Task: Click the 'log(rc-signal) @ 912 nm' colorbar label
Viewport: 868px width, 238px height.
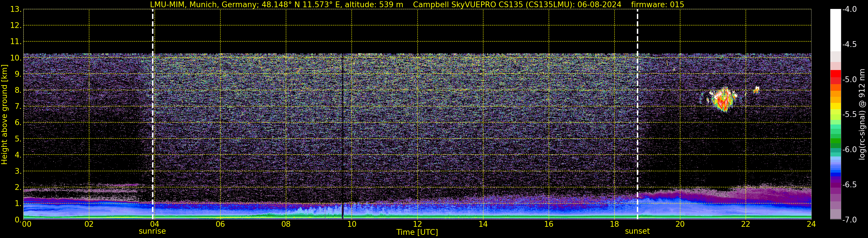Action: pyautogui.click(x=862, y=114)
